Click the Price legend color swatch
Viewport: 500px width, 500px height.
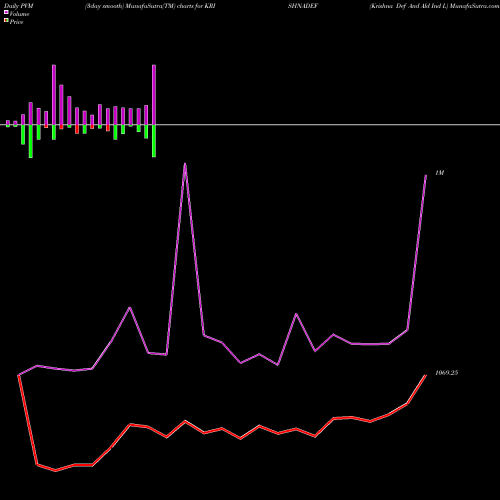[x=6, y=21]
